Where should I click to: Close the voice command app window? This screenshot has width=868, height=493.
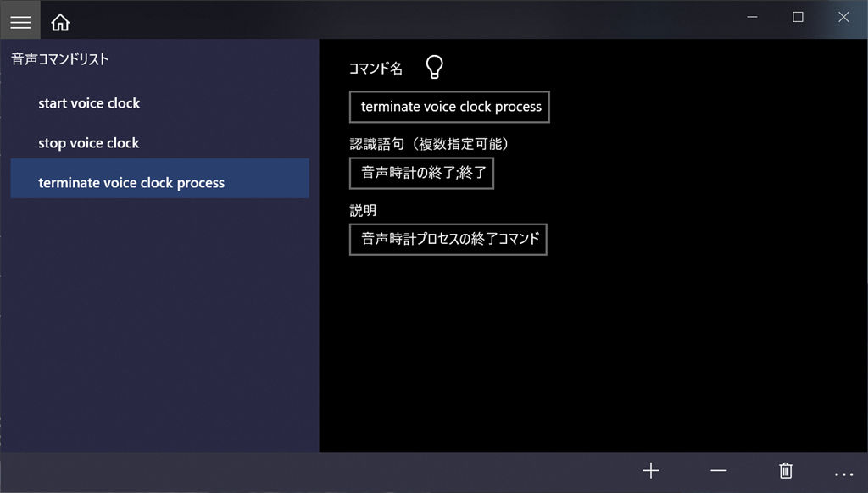click(843, 17)
